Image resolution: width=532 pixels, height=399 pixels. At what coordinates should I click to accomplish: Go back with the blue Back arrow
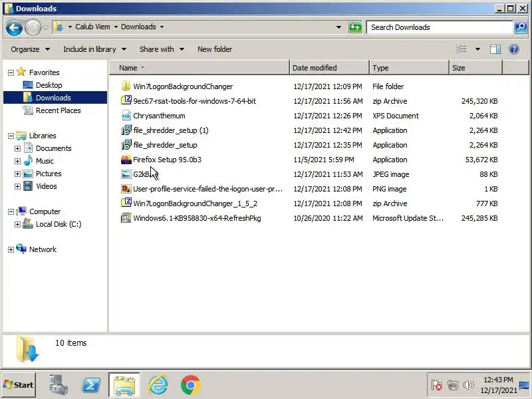tap(14, 27)
